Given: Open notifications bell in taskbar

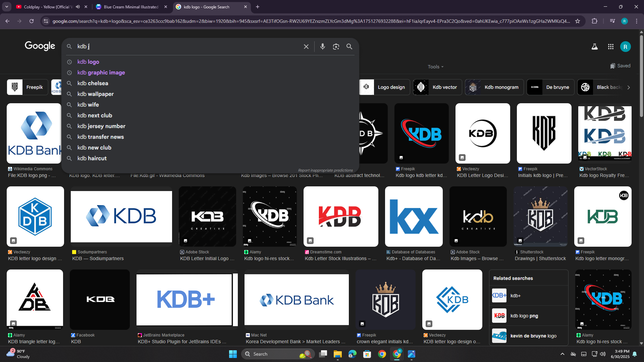Looking at the screenshot, I should coord(635,354).
